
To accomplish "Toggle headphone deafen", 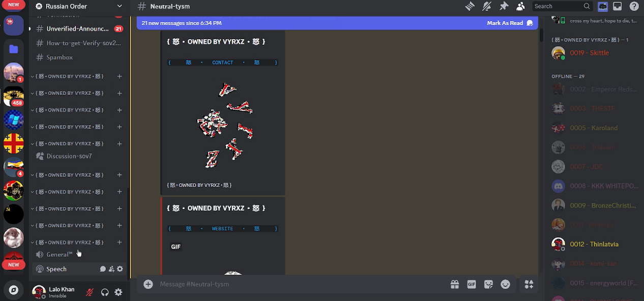I will point(104,292).
